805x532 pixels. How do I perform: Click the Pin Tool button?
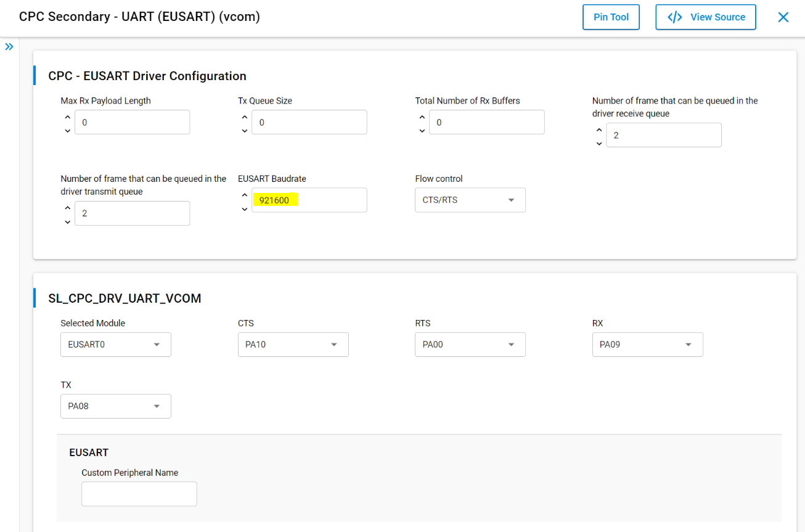[611, 17]
